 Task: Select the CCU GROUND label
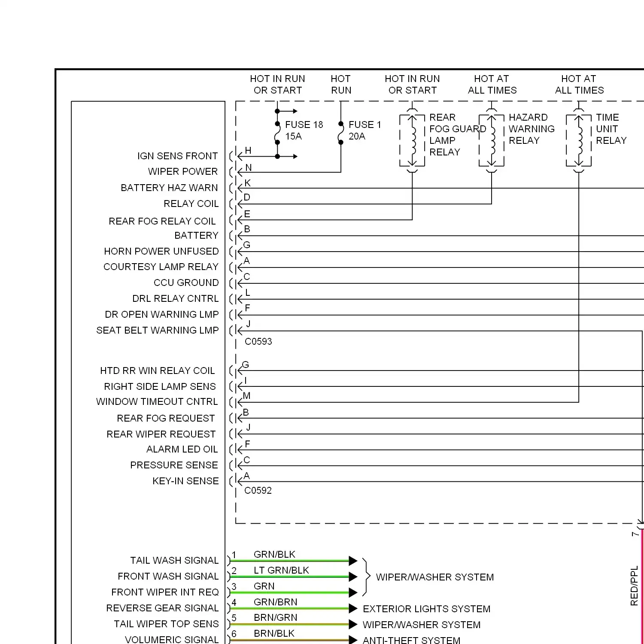186,283
